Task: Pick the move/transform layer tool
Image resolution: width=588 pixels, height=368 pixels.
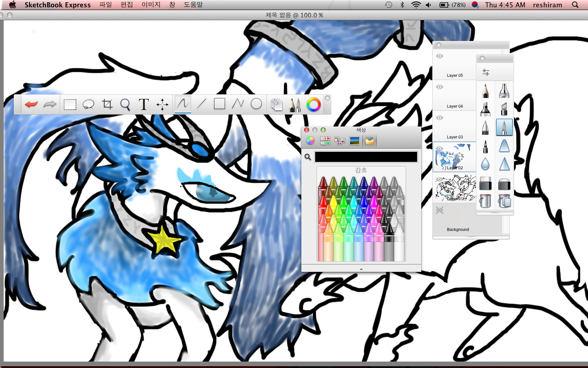Action: pos(162,104)
